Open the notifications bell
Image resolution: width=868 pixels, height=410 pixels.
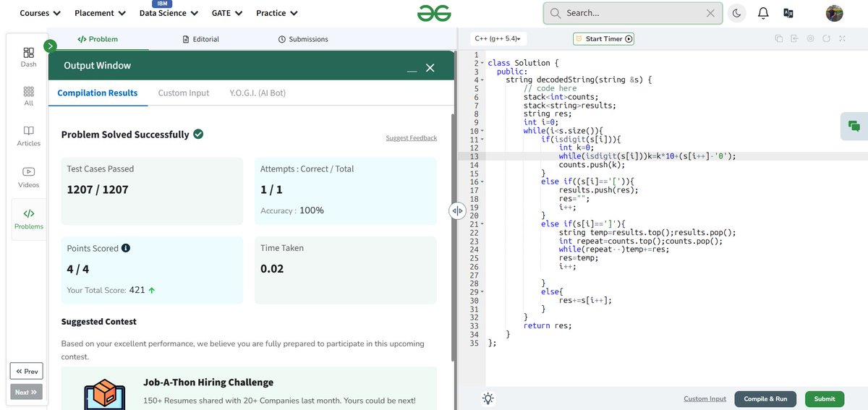coord(763,13)
